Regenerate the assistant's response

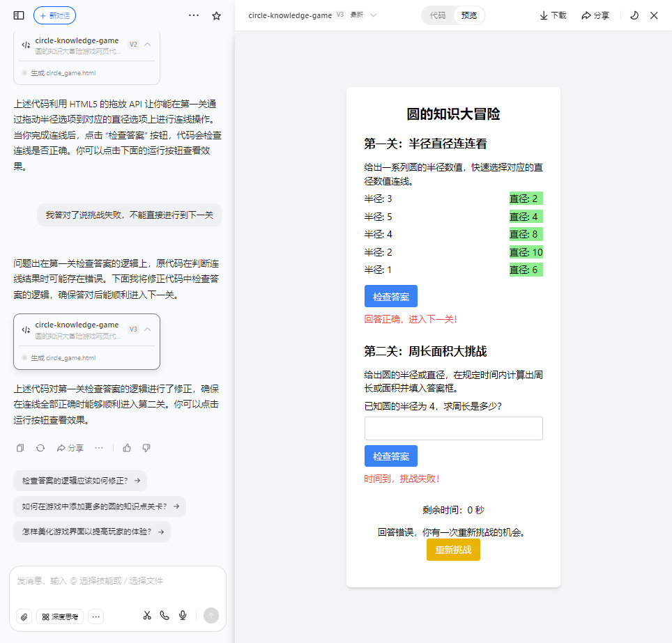[x=40, y=448]
